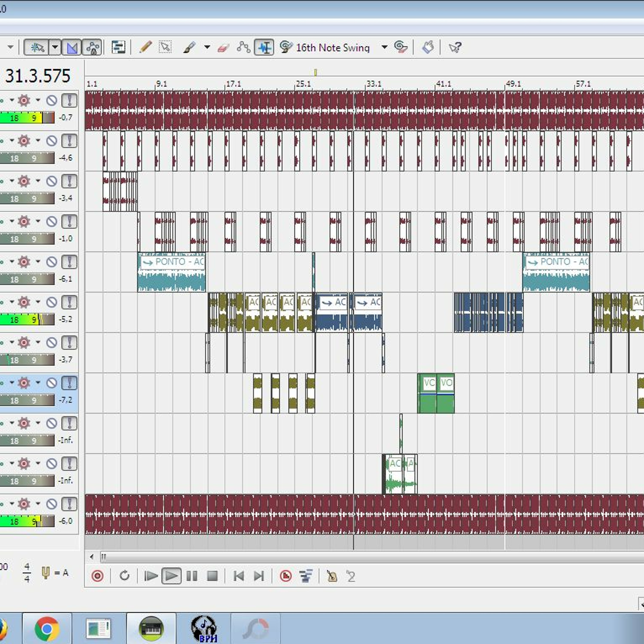644x644 pixels.
Task: Open the track view layout icon
Action: click(118, 47)
